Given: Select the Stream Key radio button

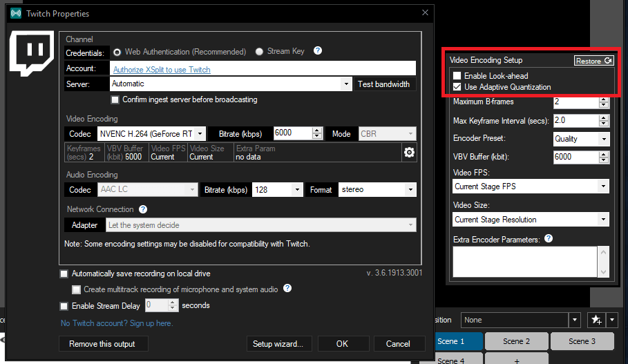Looking at the screenshot, I should [259, 52].
